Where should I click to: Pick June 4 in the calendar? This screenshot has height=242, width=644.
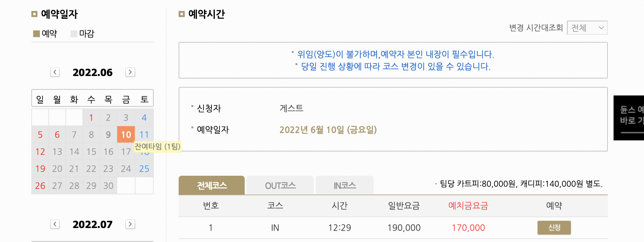pyautogui.click(x=144, y=118)
